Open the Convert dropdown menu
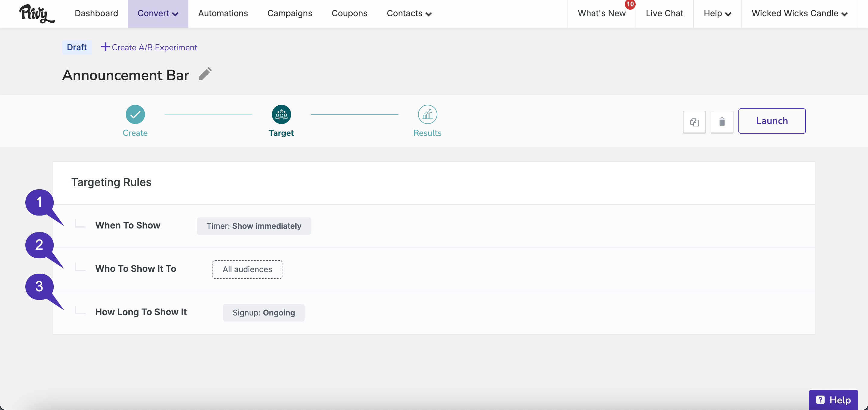Image resolution: width=868 pixels, height=410 pixels. 158,14
